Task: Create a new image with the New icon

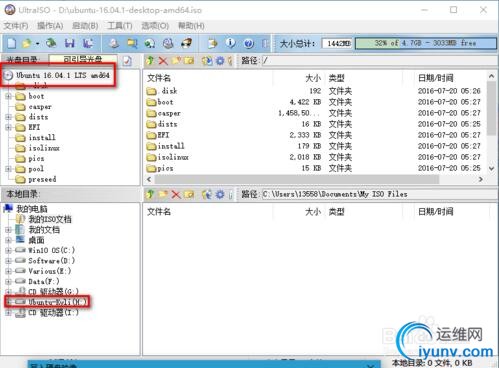Action: 12,43
